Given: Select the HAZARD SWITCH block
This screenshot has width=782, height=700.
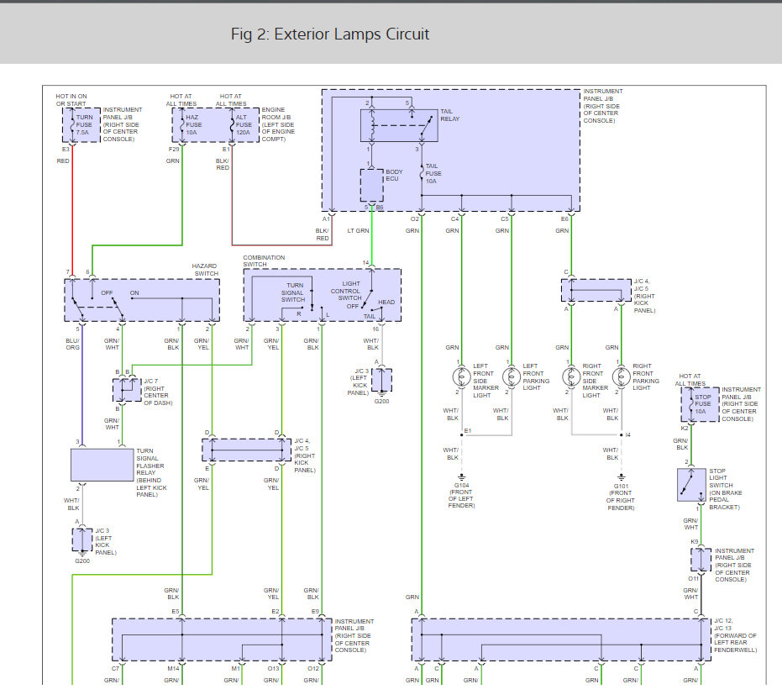Looking at the screenshot, I should [x=142, y=300].
